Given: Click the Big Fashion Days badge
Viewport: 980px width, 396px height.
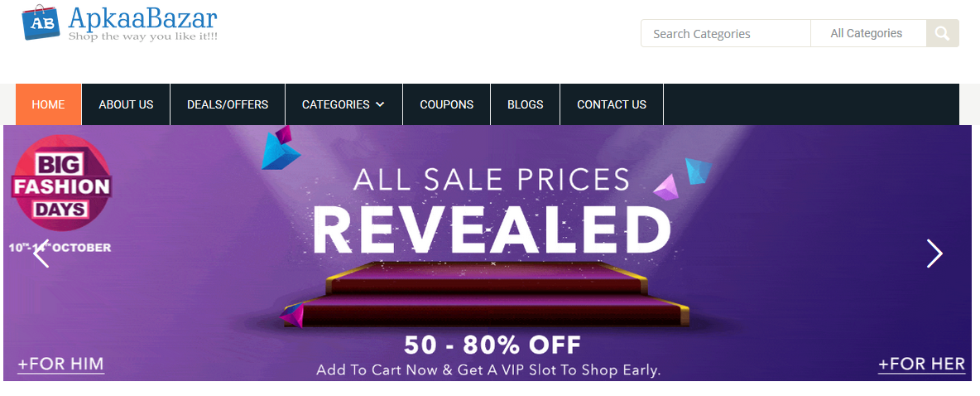Looking at the screenshot, I should [x=61, y=183].
